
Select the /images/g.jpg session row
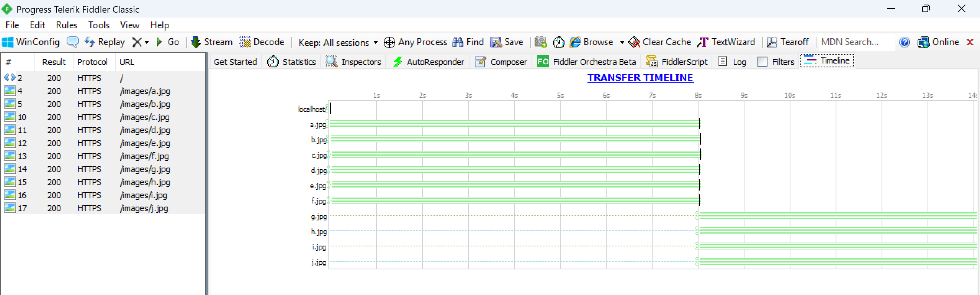tap(103, 169)
